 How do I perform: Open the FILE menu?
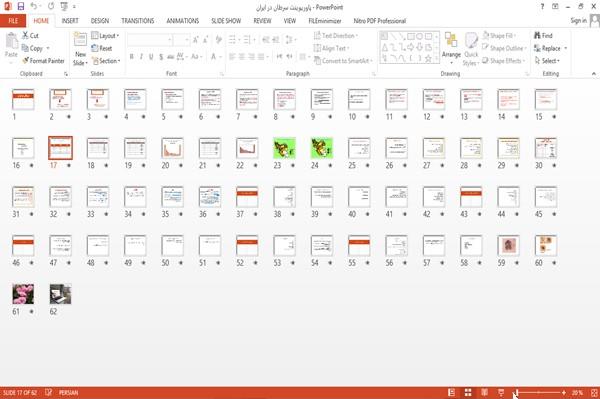pyautogui.click(x=13, y=21)
